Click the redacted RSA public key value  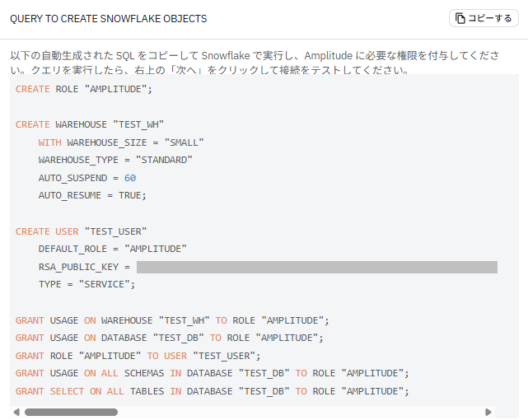pyautogui.click(x=317, y=267)
